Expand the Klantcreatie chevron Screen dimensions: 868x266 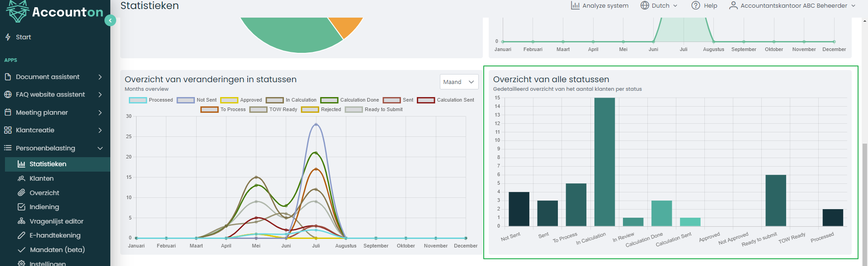pos(100,130)
